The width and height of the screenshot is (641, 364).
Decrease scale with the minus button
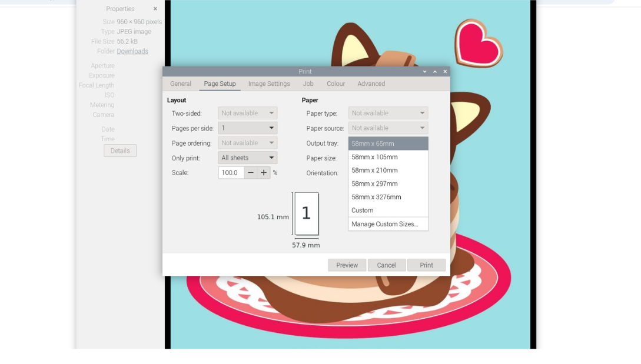[251, 173]
